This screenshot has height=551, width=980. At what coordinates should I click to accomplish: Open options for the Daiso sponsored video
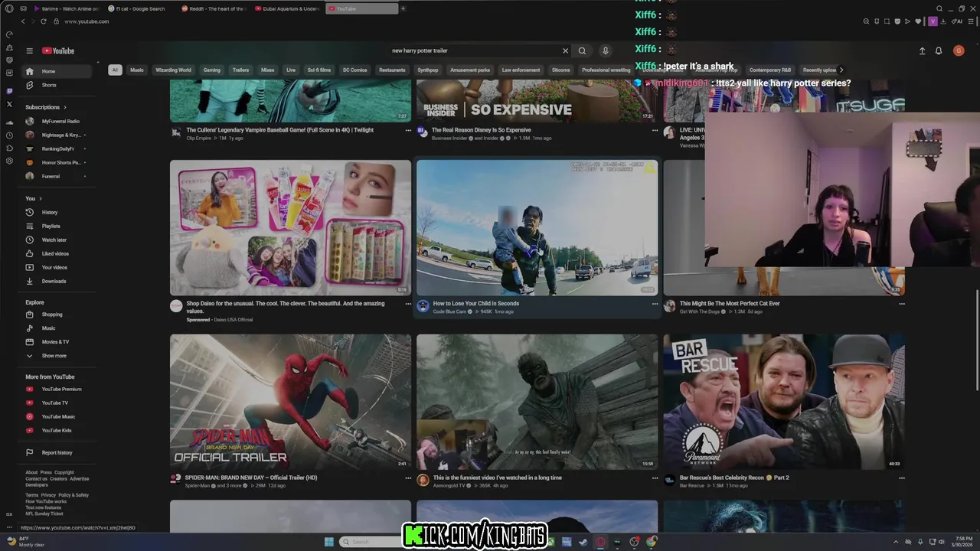point(408,304)
